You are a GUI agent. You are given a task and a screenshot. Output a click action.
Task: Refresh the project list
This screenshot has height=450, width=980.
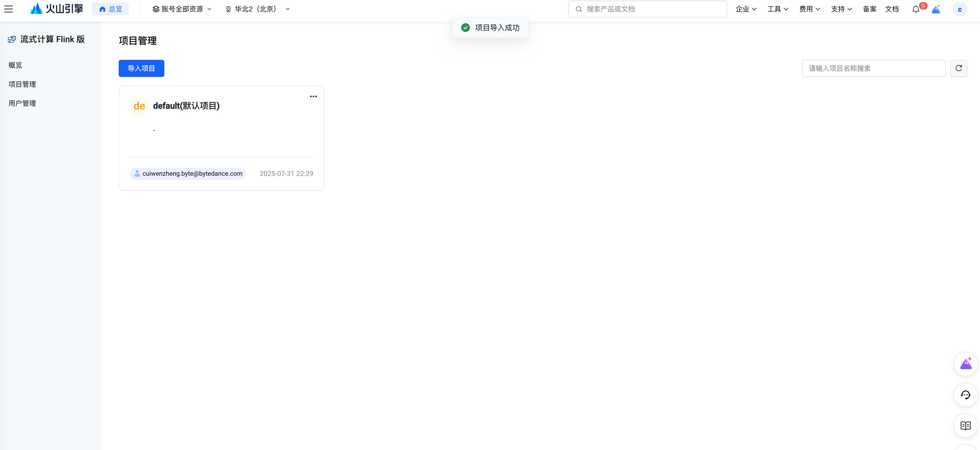point(958,68)
